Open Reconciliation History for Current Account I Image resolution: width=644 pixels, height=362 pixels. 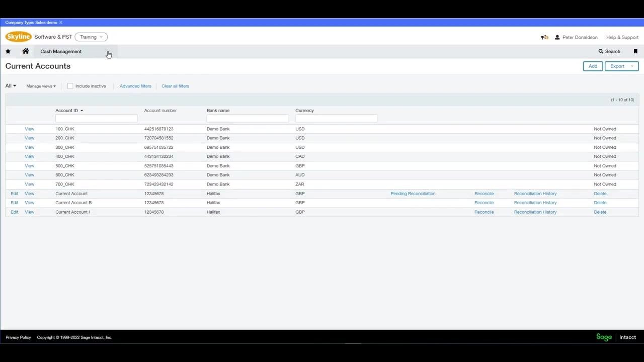coord(535,212)
